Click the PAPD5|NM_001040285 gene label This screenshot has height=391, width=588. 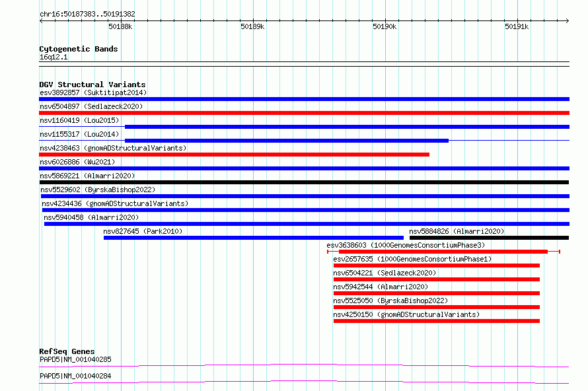click(75, 359)
